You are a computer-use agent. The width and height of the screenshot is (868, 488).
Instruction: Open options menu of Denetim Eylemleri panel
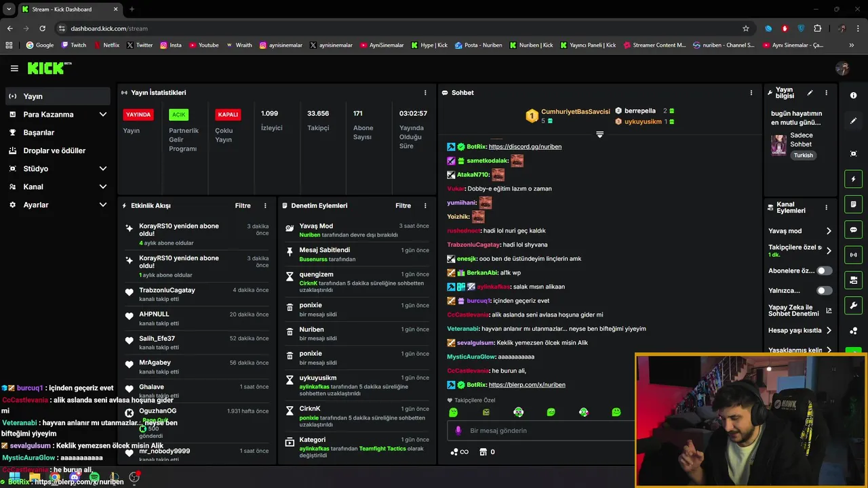[x=425, y=205]
